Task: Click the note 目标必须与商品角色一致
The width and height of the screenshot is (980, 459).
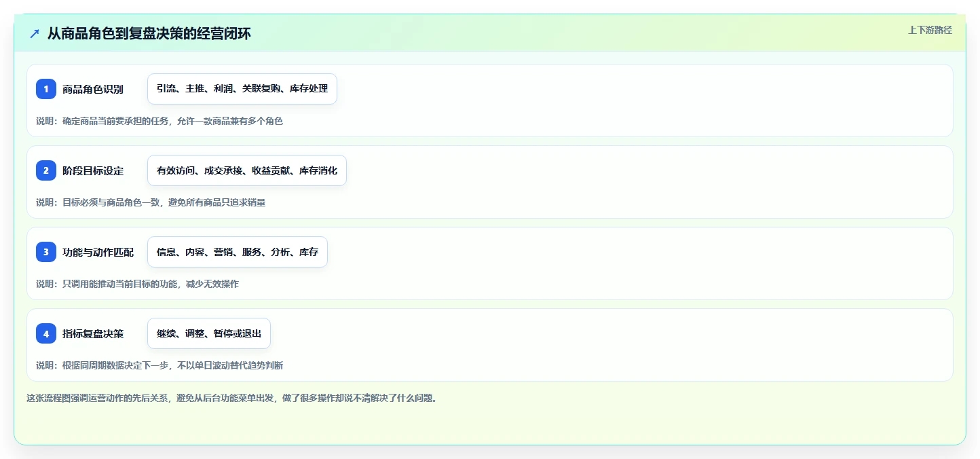Action: [x=111, y=202]
